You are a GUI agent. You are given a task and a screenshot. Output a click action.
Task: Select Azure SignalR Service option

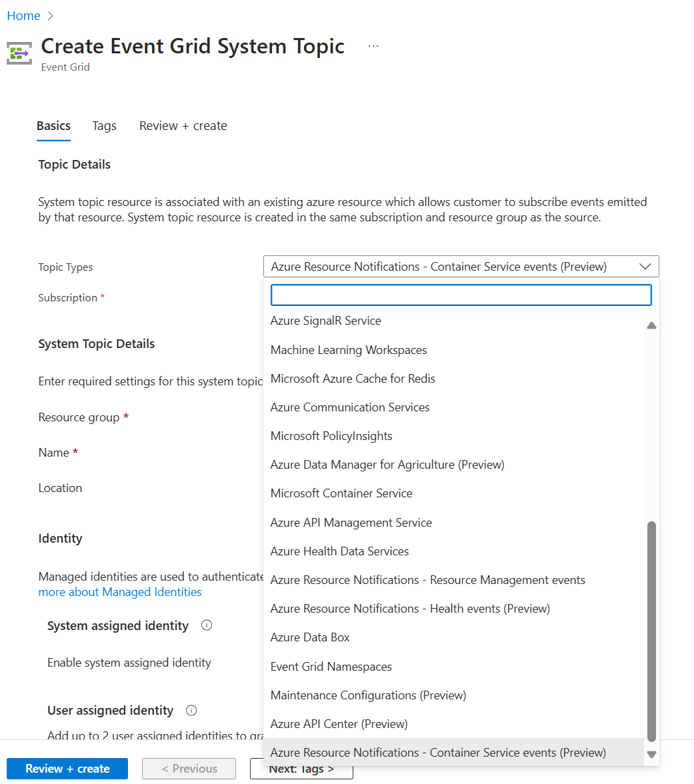pos(454,321)
